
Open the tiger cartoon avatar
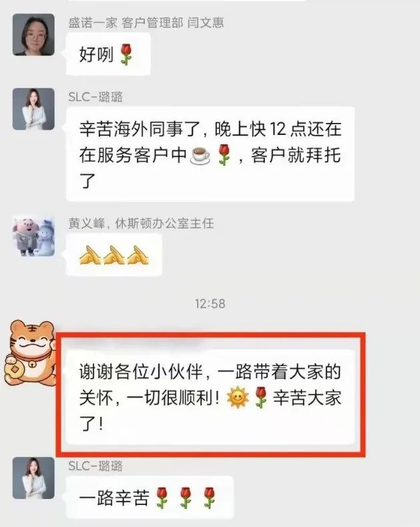pyautogui.click(x=30, y=353)
